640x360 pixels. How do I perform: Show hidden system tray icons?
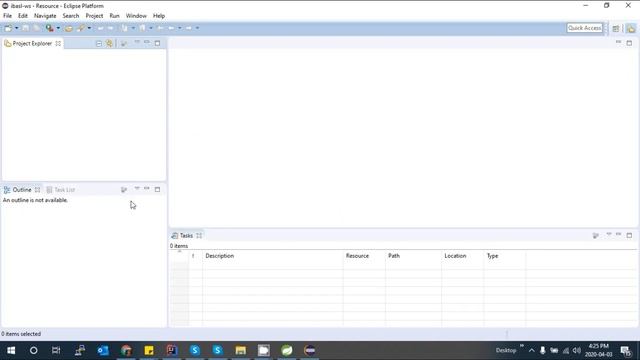(x=531, y=351)
